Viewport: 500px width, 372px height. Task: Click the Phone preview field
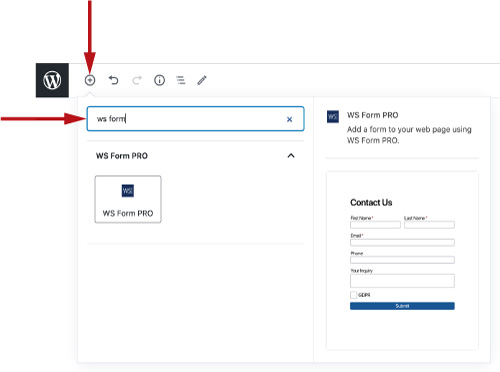(402, 260)
